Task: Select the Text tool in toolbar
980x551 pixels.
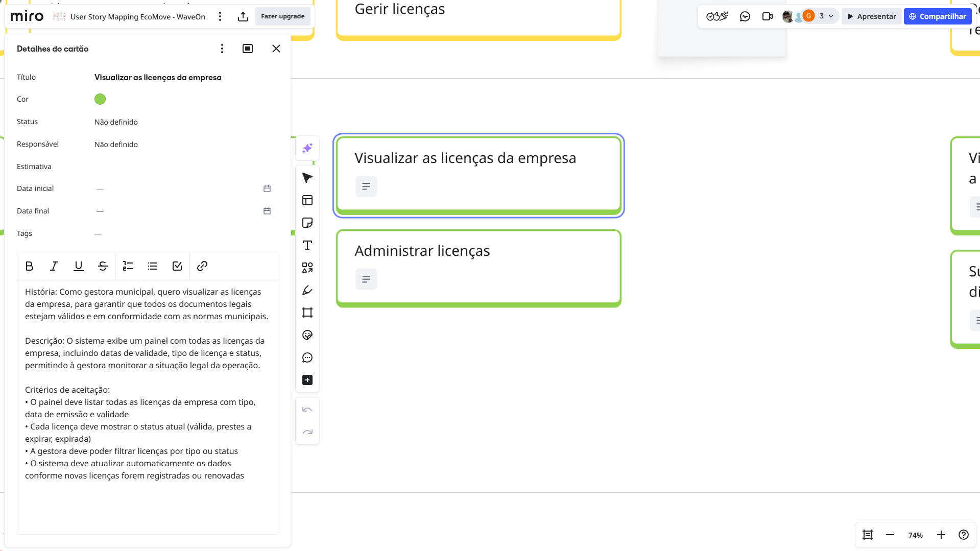Action: pyautogui.click(x=307, y=245)
